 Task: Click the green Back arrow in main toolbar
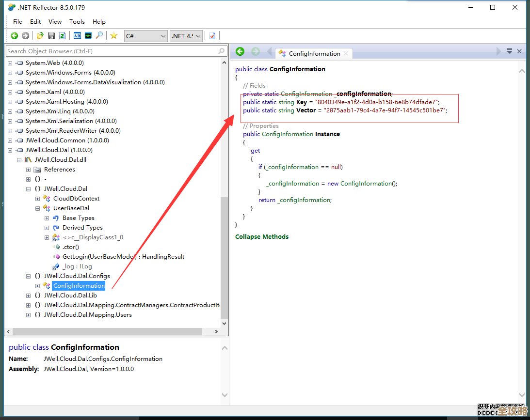(x=15, y=35)
